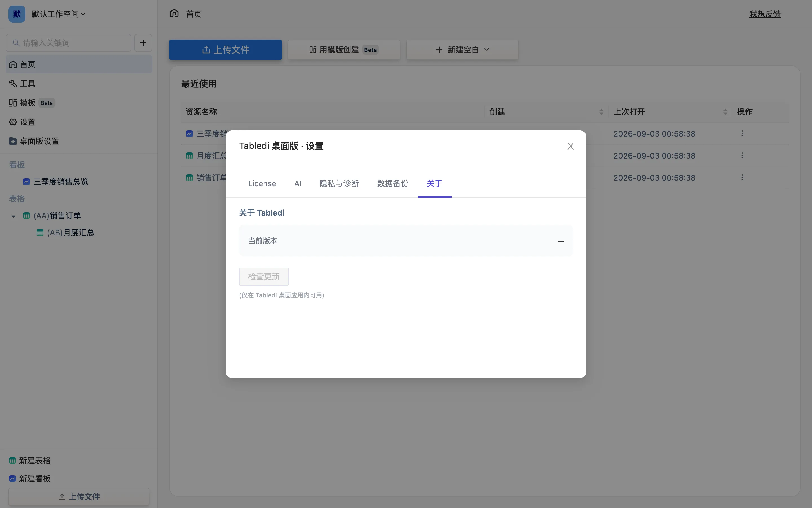The width and height of the screenshot is (812, 508).
Task: Click the home icon in the header breadcrumb
Action: tap(174, 14)
